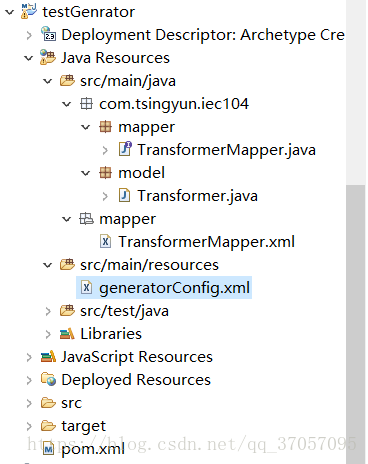Click the TransformerMapper.xml file icon
Image resolution: width=368 pixels, height=464 pixels.
105,241
